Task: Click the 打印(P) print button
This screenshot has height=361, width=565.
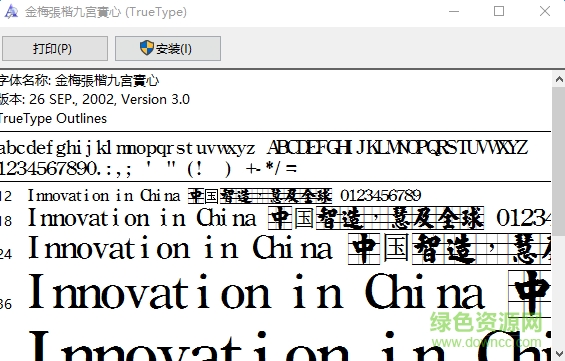Action: click(x=55, y=48)
